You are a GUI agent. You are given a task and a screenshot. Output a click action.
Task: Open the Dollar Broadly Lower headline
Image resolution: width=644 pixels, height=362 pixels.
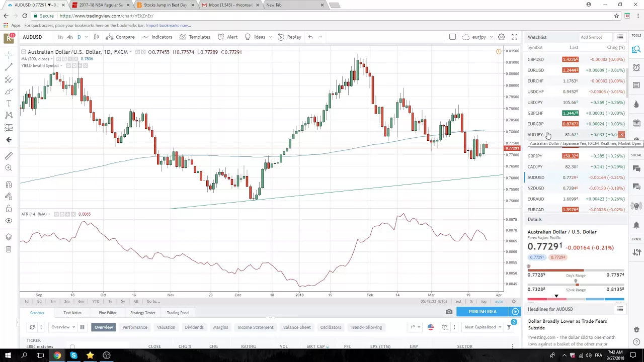coord(568,324)
